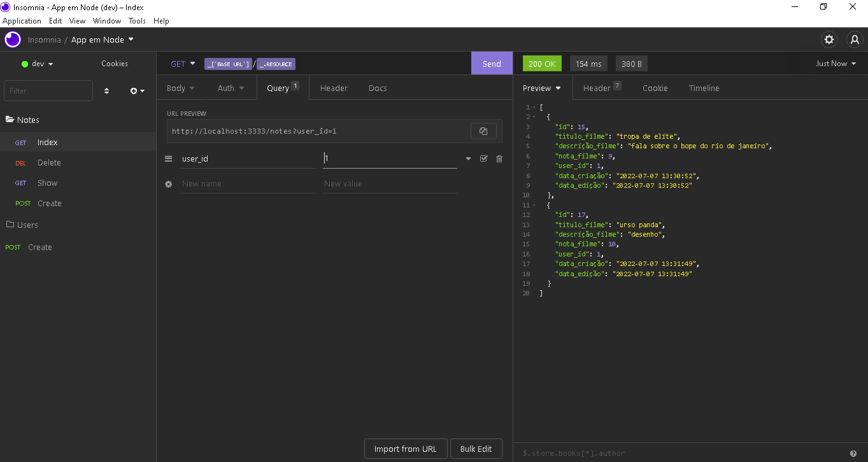This screenshot has width=868, height=462.
Task: Select the bottom POST Create request
Action: click(x=78, y=248)
